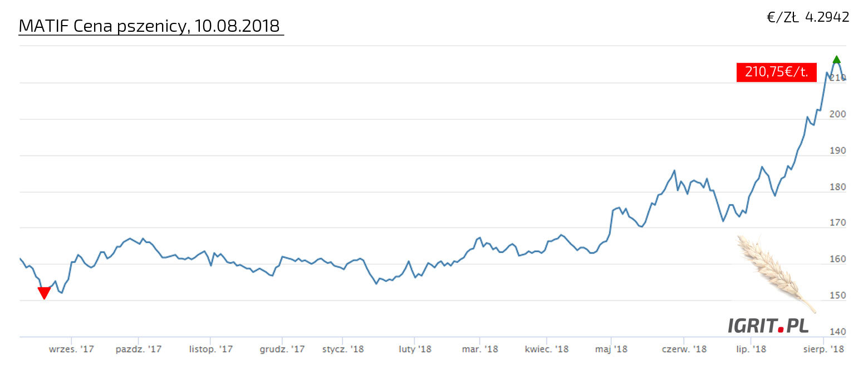Click the 200 value on the price axis

[837, 115]
